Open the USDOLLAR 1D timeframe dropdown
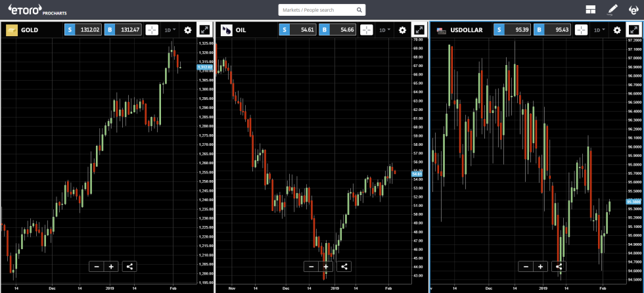 click(x=599, y=30)
